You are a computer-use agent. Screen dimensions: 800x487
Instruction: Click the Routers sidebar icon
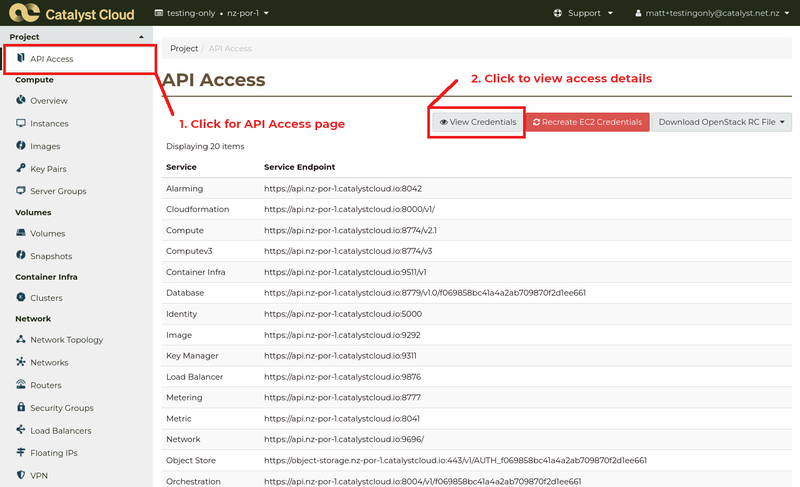[20, 384]
